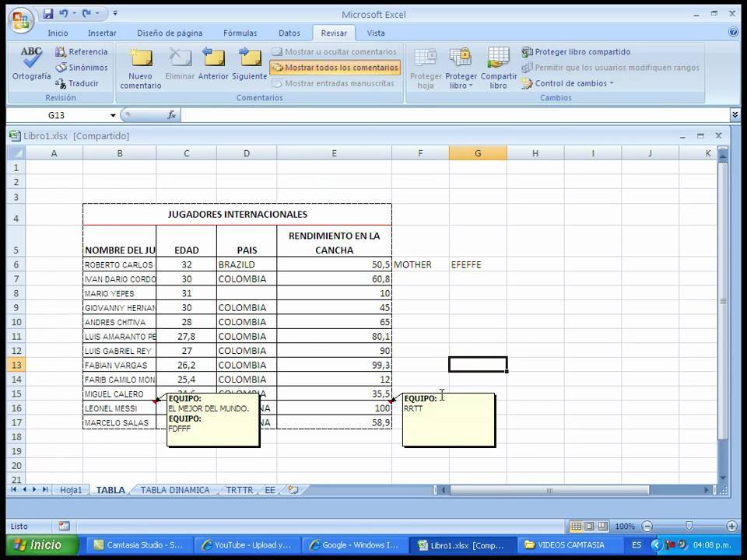Open the Name Box dropdown arrow
This screenshot has width=747, height=560.
[x=113, y=115]
